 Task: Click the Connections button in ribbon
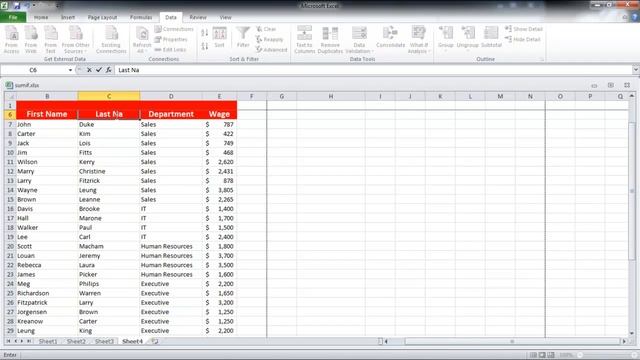coord(174,29)
